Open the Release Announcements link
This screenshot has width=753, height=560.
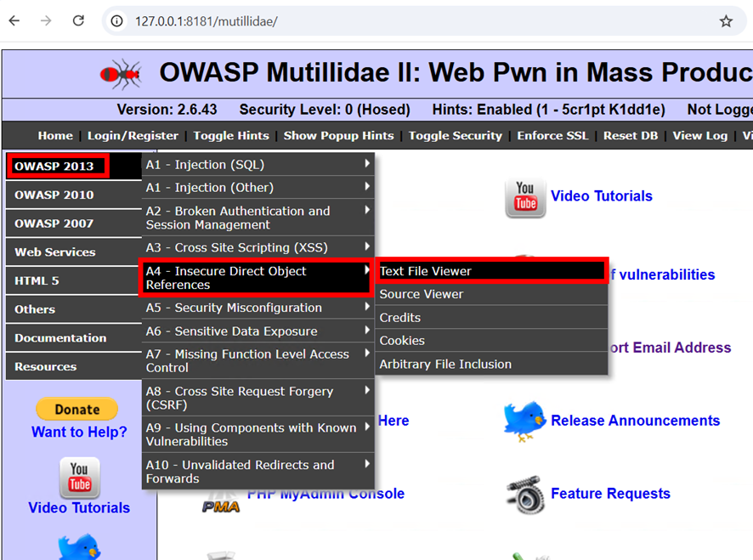click(x=636, y=421)
